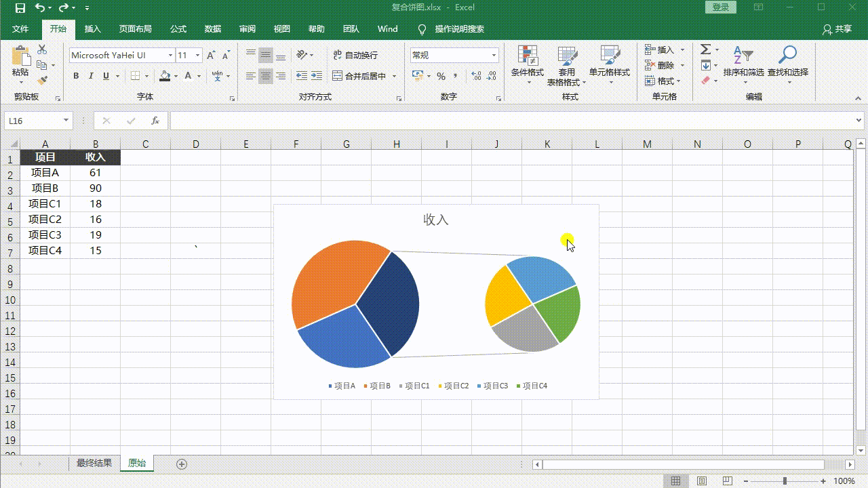This screenshot has width=868, height=488.
Task: Apply Percent Style with the % icon
Action: [x=441, y=76]
